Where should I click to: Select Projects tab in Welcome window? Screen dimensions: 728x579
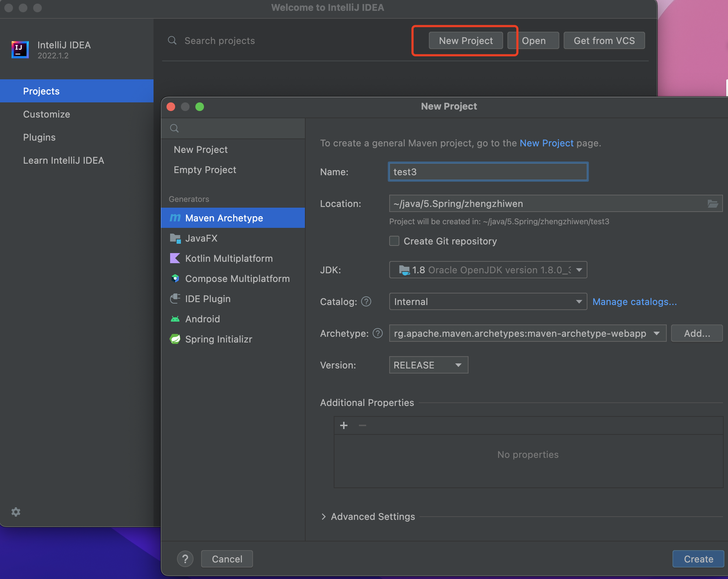(x=77, y=91)
